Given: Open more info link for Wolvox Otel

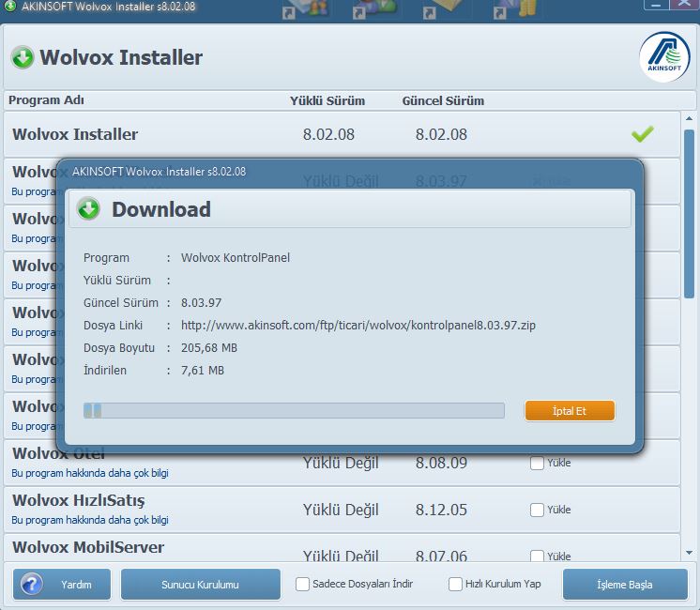Looking at the screenshot, I should point(90,473).
